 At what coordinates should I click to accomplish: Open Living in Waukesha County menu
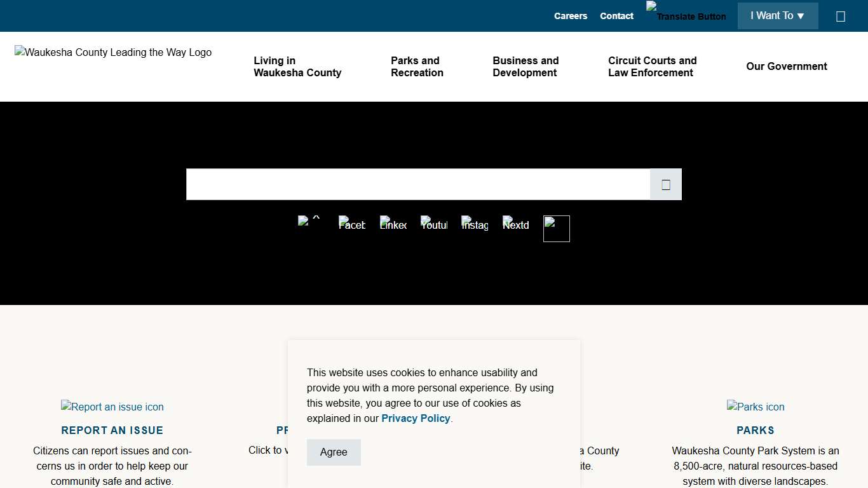tap(297, 67)
